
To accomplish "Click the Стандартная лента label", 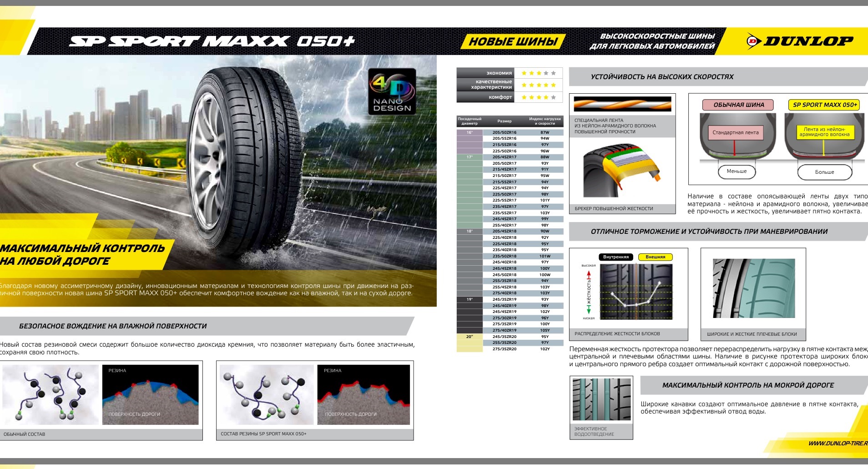I will coord(735,132).
